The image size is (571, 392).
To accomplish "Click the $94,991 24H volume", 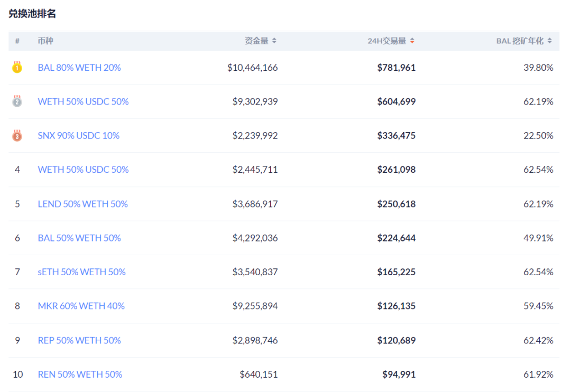I will [399, 374].
